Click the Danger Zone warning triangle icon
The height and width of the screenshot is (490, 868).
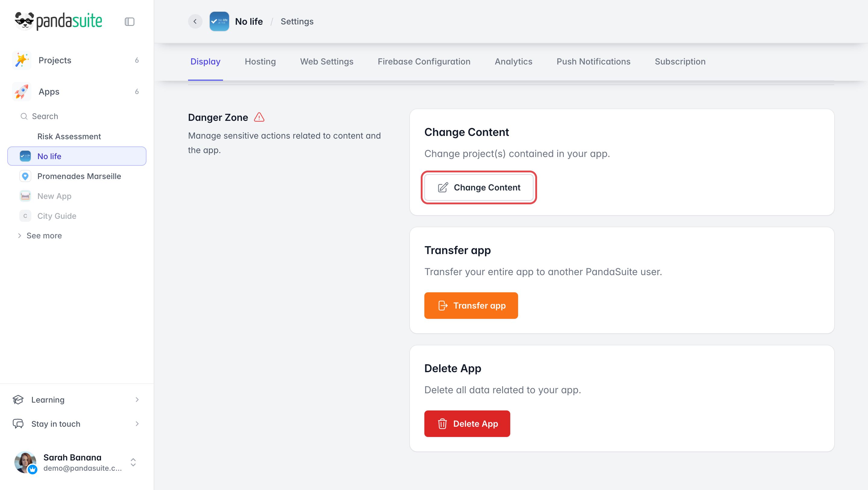click(x=259, y=117)
